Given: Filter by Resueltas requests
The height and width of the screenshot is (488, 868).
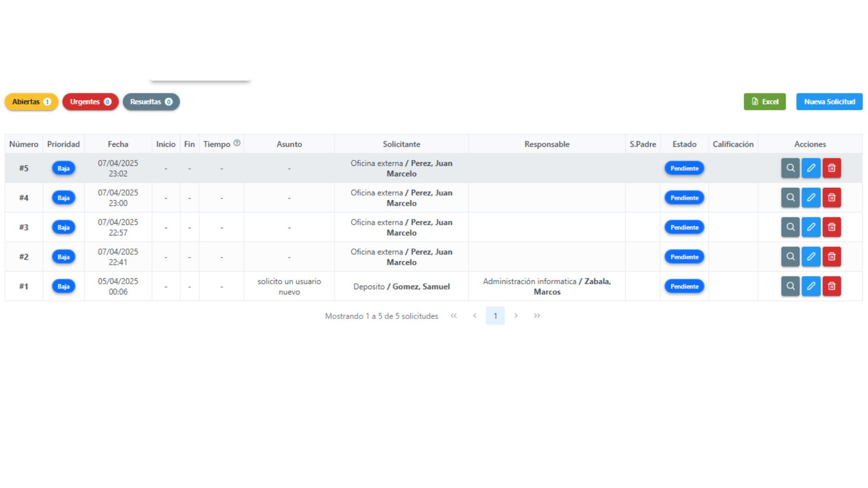Looking at the screenshot, I should pos(151,102).
